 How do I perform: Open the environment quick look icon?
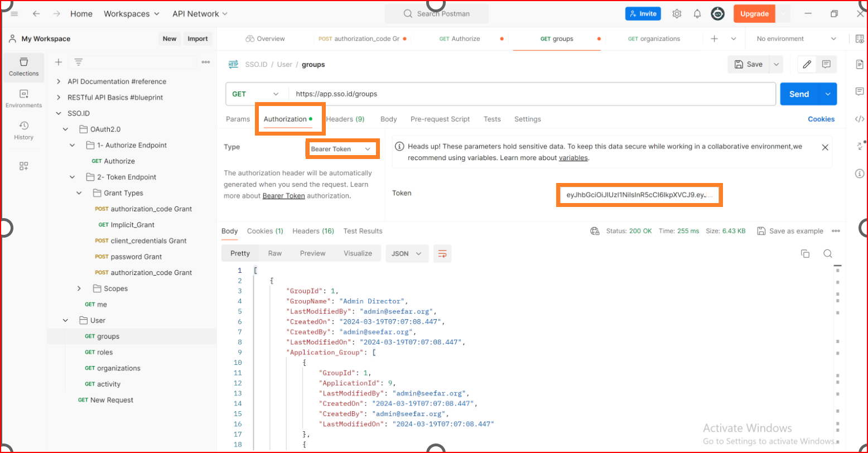pos(860,38)
